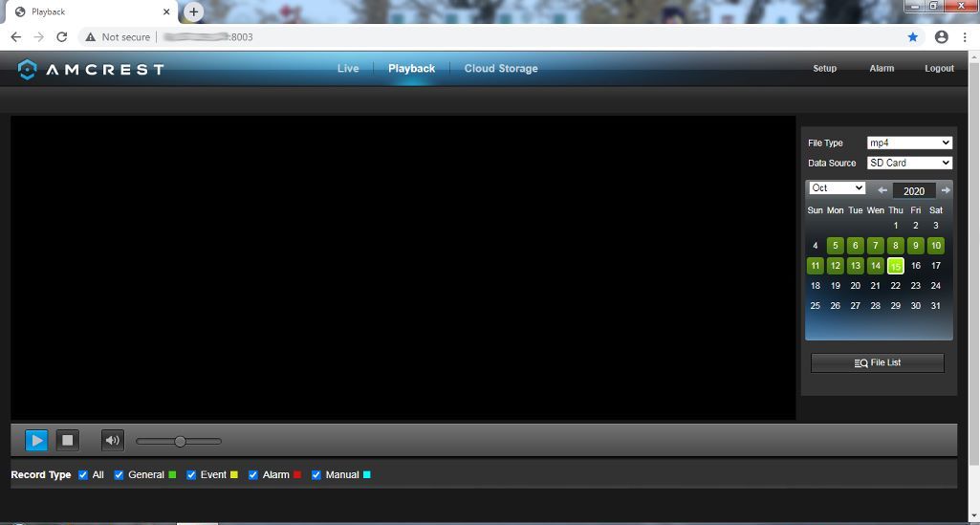Open Chrome three-dot menu
This screenshot has height=525, width=980.
[x=965, y=37]
